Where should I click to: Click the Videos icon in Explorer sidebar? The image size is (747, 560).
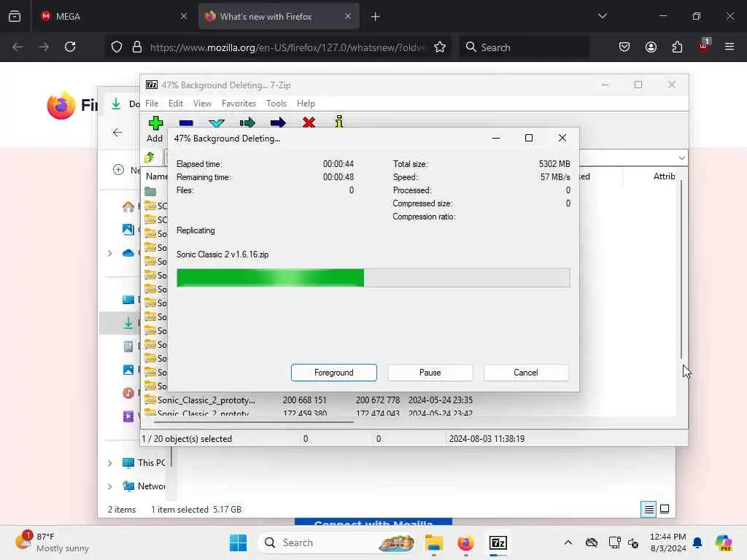click(128, 416)
